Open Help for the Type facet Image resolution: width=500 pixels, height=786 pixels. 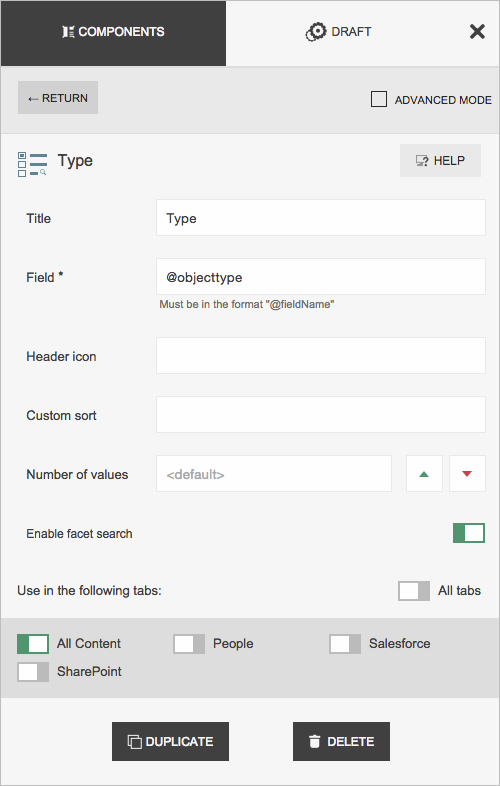440,160
